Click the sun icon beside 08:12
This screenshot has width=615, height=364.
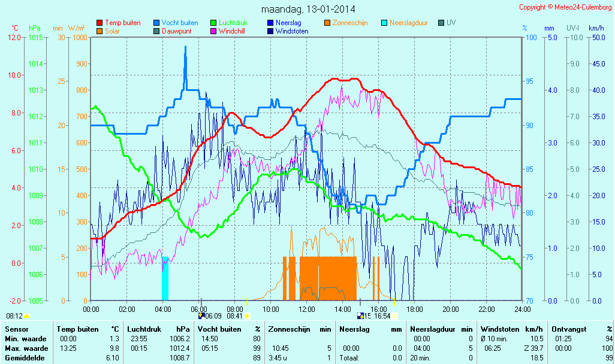27,316
